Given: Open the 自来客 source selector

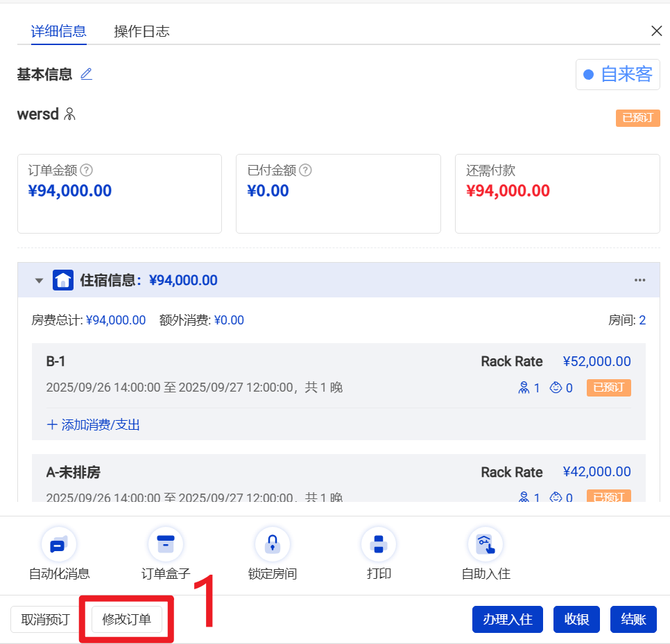Looking at the screenshot, I should (x=617, y=75).
